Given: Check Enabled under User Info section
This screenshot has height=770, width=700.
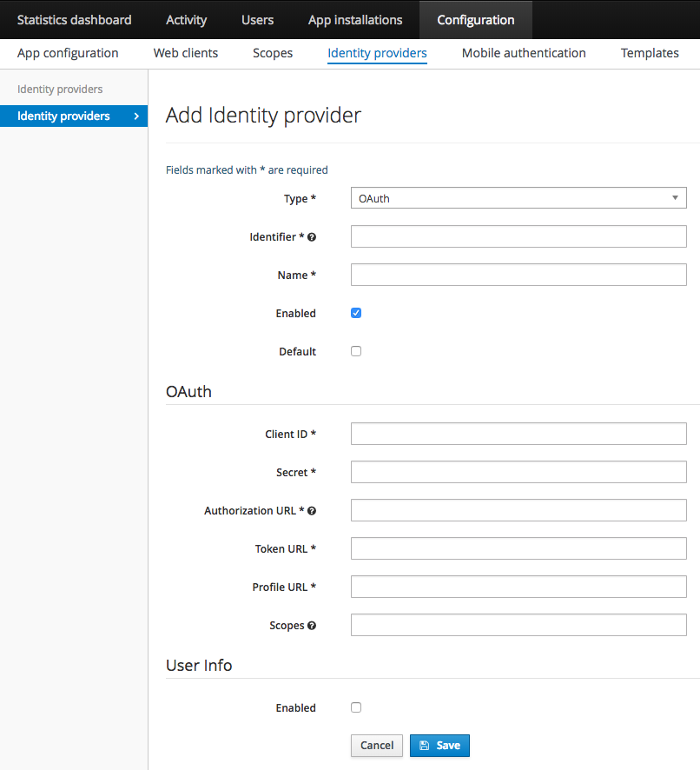Looking at the screenshot, I should point(356,707).
